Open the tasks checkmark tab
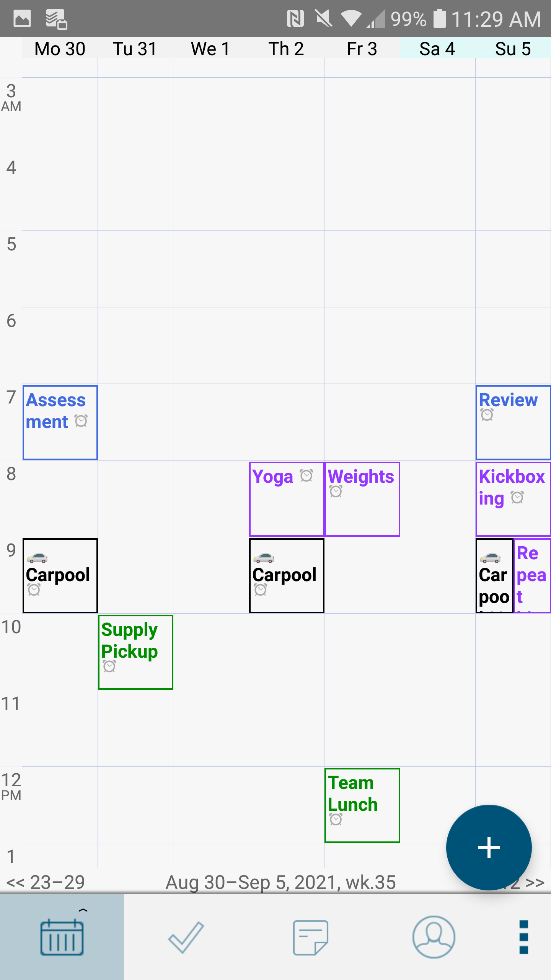Image resolution: width=551 pixels, height=980 pixels. (x=186, y=937)
